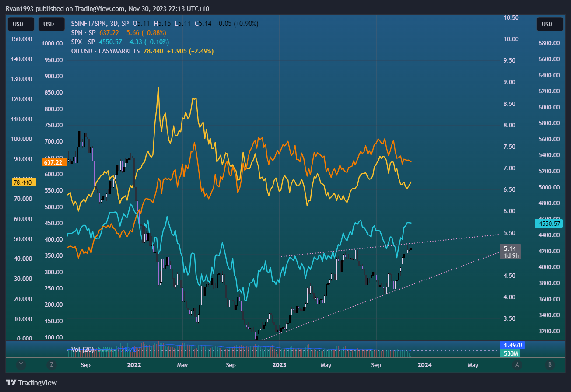571x392 pixels.
Task: Open the USD currency selector on the far-left price scale
Action: [20, 24]
